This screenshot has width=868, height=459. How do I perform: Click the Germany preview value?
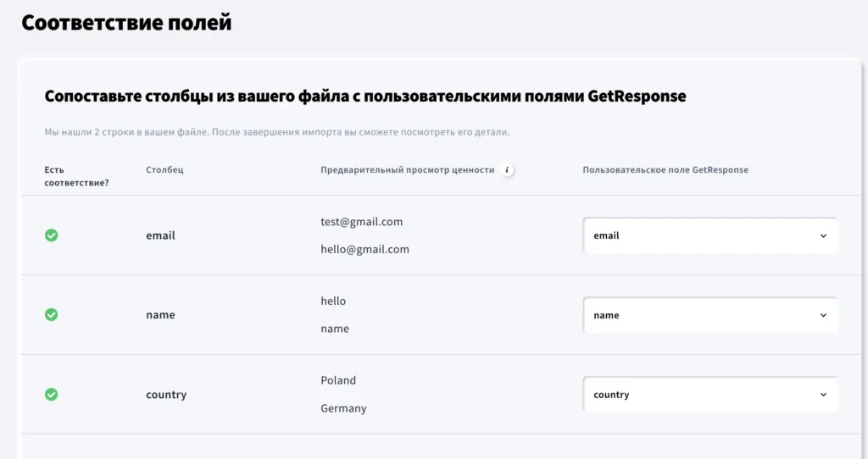[343, 408]
